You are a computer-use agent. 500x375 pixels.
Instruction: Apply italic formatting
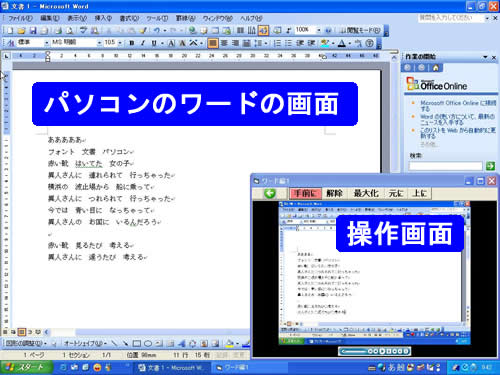pos(143,43)
